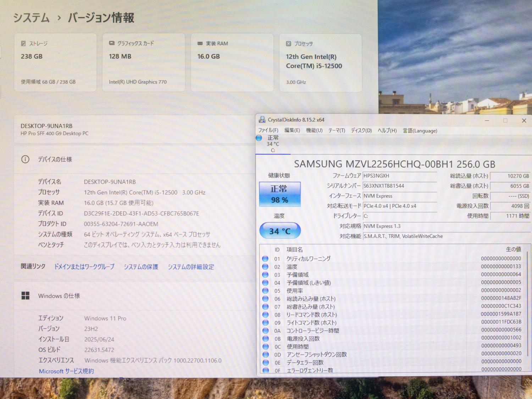The width and height of the screenshot is (532, 399).
Task: Go back to システム in the breadcrumb
Action: tap(31, 17)
